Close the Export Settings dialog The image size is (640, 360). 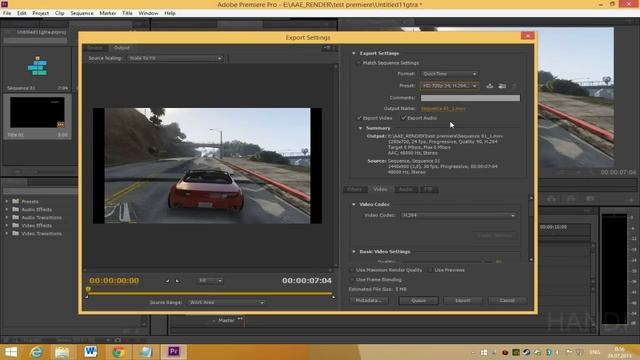[x=527, y=36]
